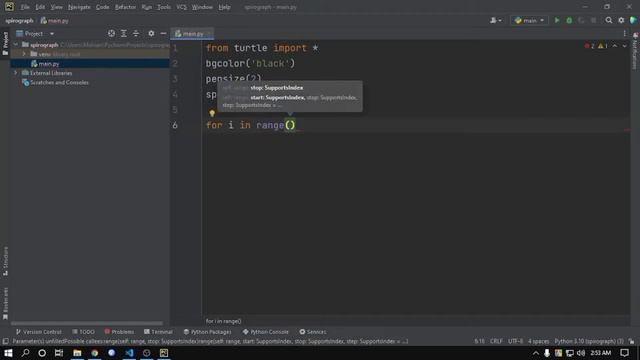640x360 pixels.
Task: Select Scratches and Consoles in project tree
Action: click(x=59, y=82)
